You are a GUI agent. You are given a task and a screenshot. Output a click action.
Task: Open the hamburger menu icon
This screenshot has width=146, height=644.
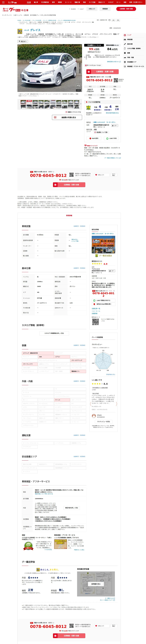(3, 2)
